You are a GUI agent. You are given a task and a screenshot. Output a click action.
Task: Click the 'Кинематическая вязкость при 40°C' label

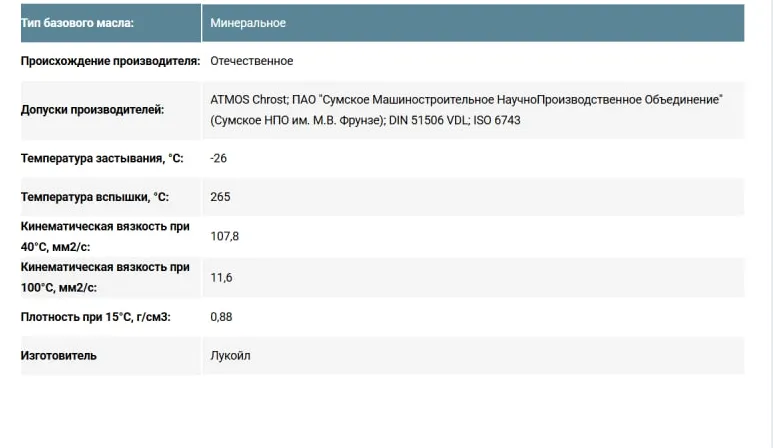click(105, 237)
